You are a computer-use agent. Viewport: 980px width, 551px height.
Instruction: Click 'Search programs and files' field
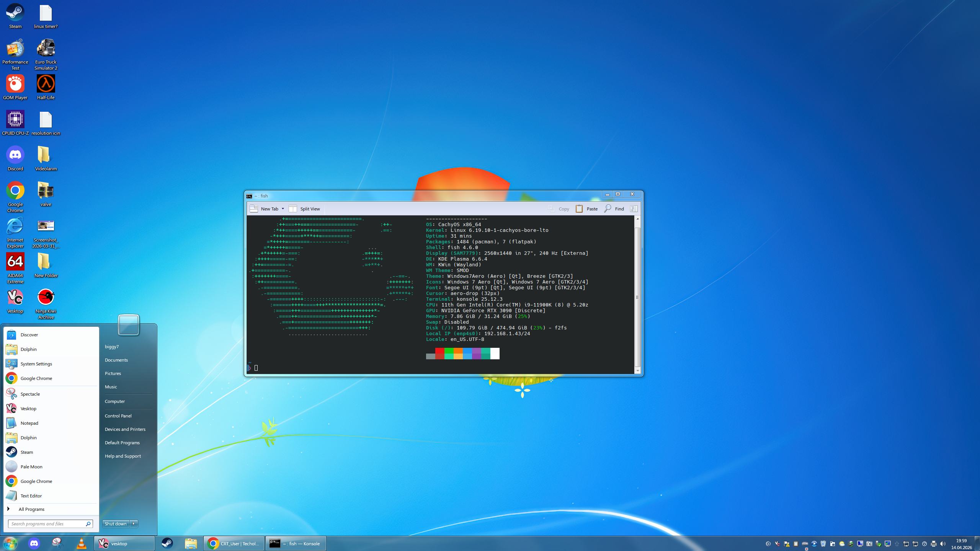50,524
